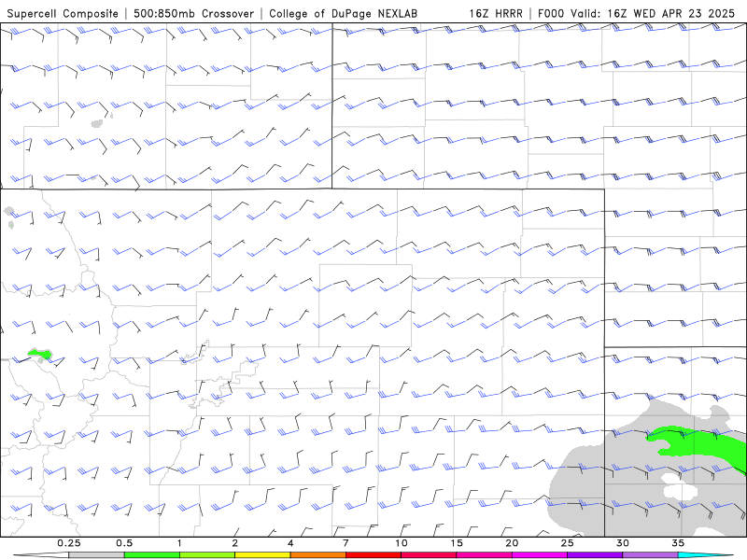Click the colorbar label '1'
The height and width of the screenshot is (560, 747).
click(x=179, y=543)
